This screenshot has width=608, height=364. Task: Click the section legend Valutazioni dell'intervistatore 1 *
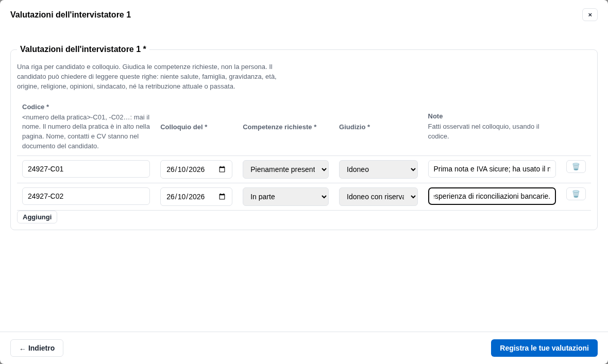click(x=83, y=49)
